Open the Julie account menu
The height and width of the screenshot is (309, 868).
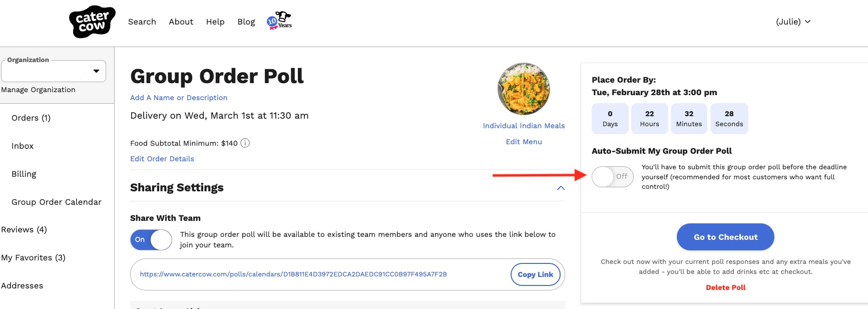point(793,22)
